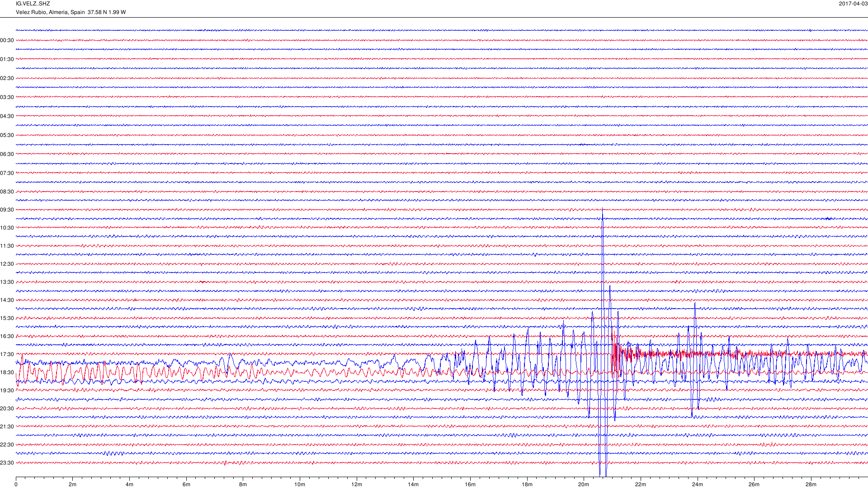Click the 16:30 time label
Screen dimensions: 868x488
point(7,336)
